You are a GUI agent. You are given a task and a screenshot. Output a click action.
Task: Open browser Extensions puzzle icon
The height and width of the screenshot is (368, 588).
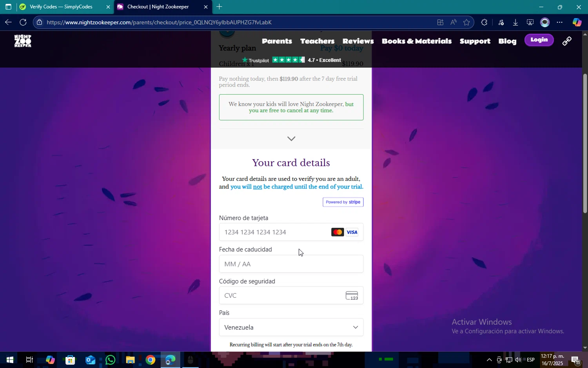484,22
